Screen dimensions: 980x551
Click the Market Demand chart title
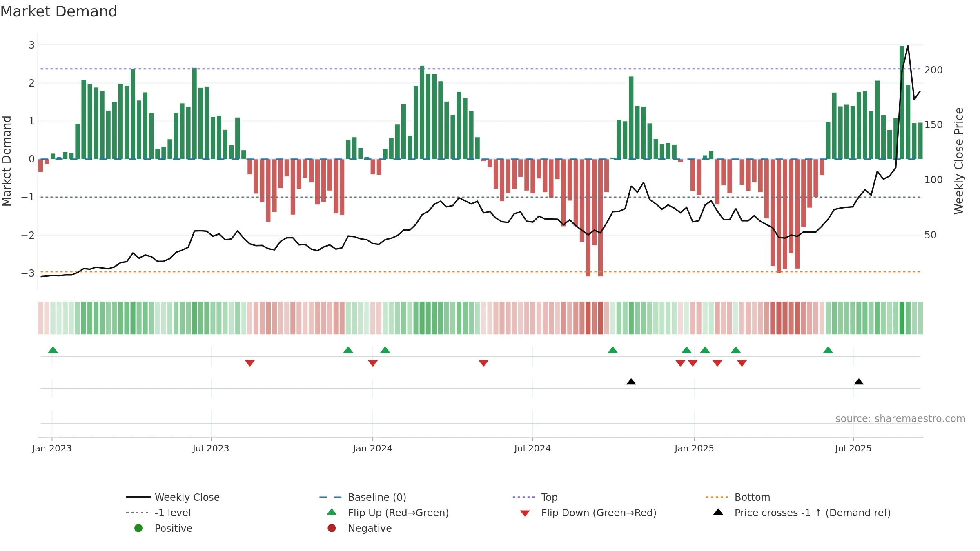click(x=59, y=11)
